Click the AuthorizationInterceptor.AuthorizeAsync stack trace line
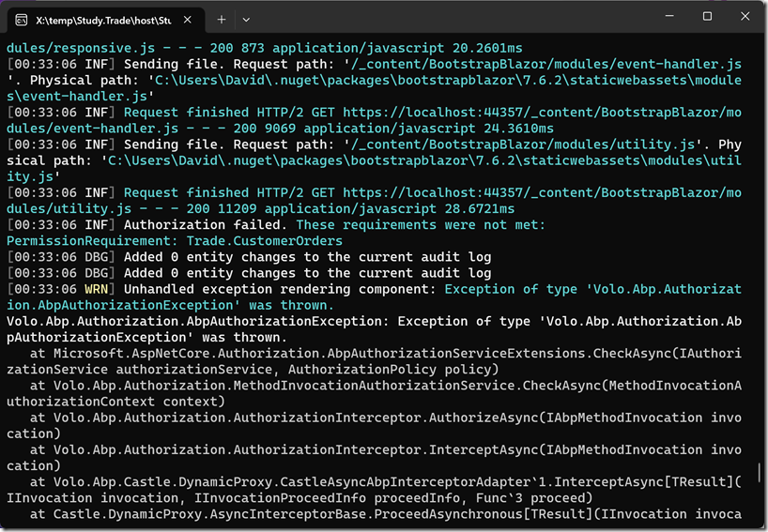768x532 pixels. pyautogui.click(x=366, y=418)
